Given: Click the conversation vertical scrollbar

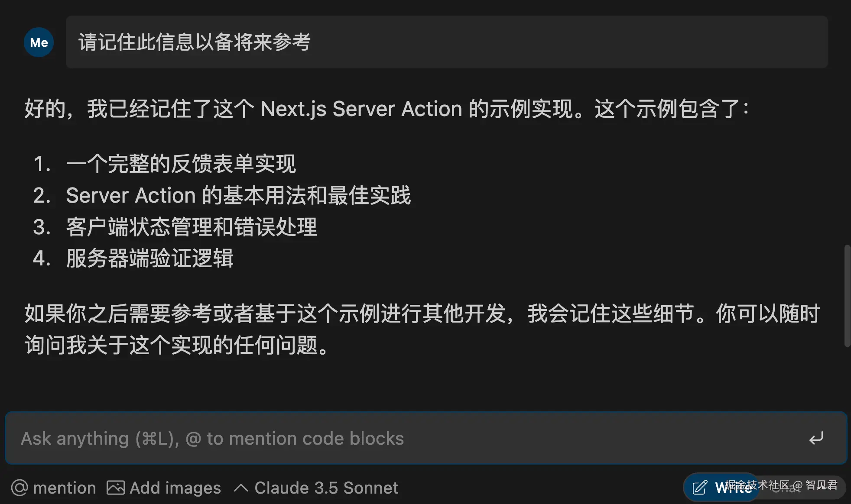Looking at the screenshot, I should [x=847, y=296].
